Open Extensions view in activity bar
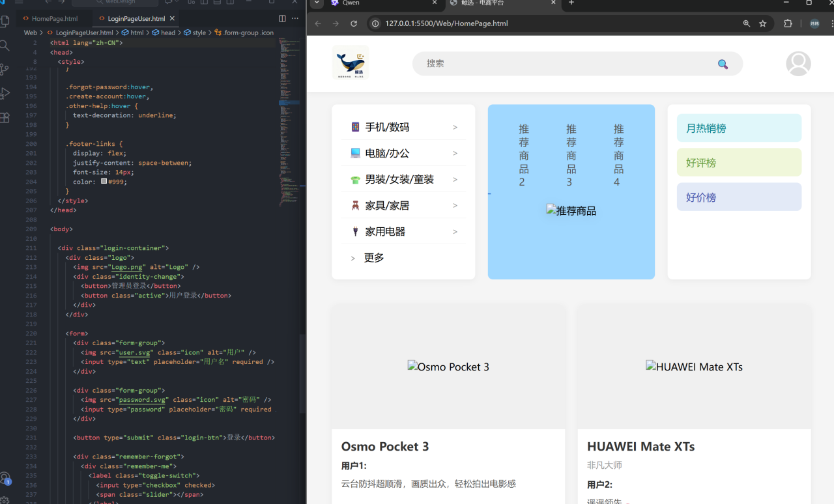This screenshot has width=834, height=504. pos(5,117)
